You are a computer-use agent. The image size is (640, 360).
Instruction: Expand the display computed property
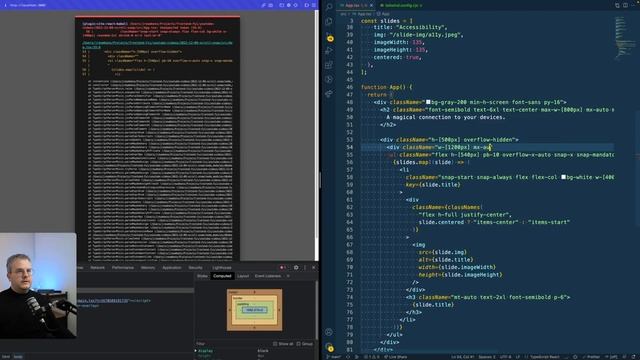click(x=196, y=351)
